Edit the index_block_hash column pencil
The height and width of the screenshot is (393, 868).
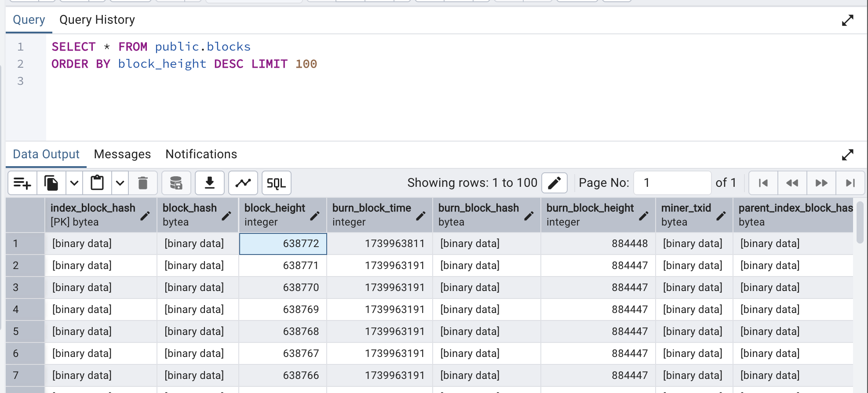click(145, 215)
